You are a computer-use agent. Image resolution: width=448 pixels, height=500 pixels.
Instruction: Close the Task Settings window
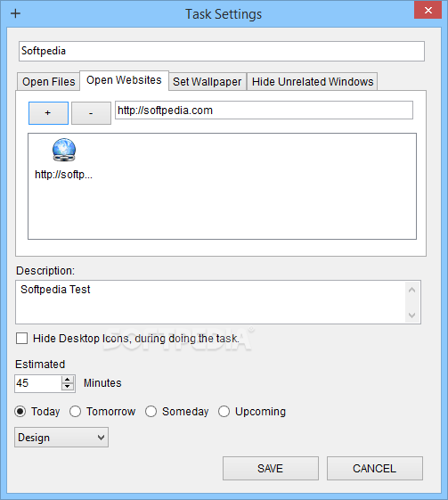(x=428, y=10)
